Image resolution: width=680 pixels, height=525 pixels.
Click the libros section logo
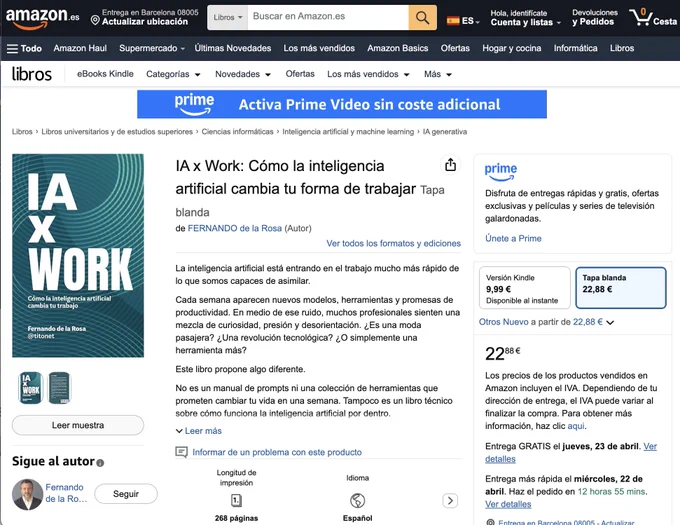32,74
